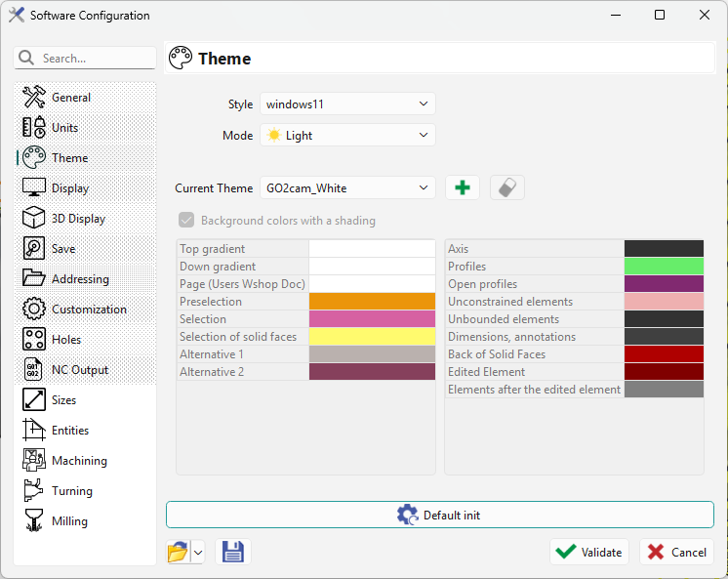The width and height of the screenshot is (728, 579).
Task: Click the arrow beside the open folder
Action: (197, 553)
